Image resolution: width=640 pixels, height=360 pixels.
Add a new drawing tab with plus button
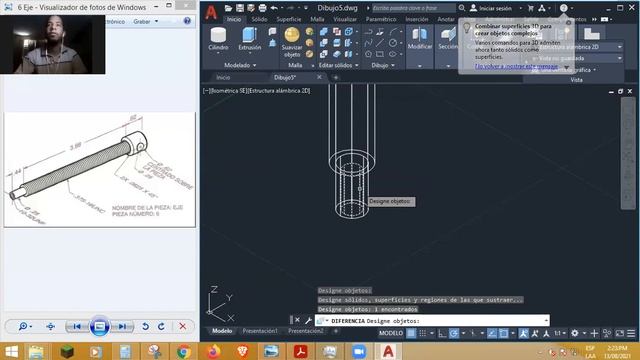pyautogui.click(x=336, y=77)
